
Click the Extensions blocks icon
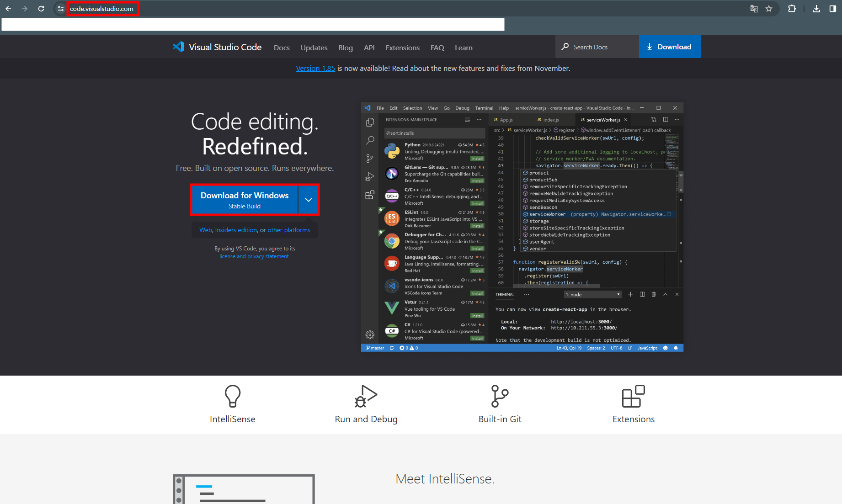coord(634,396)
